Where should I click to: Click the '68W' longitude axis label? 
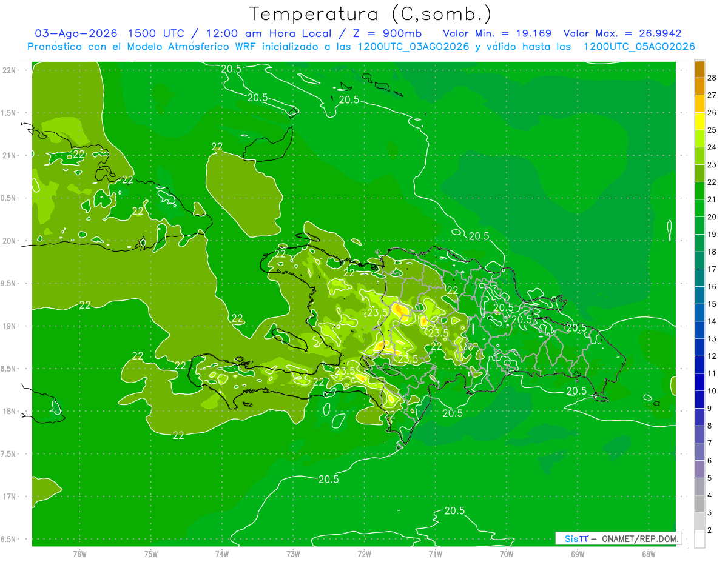click(649, 554)
